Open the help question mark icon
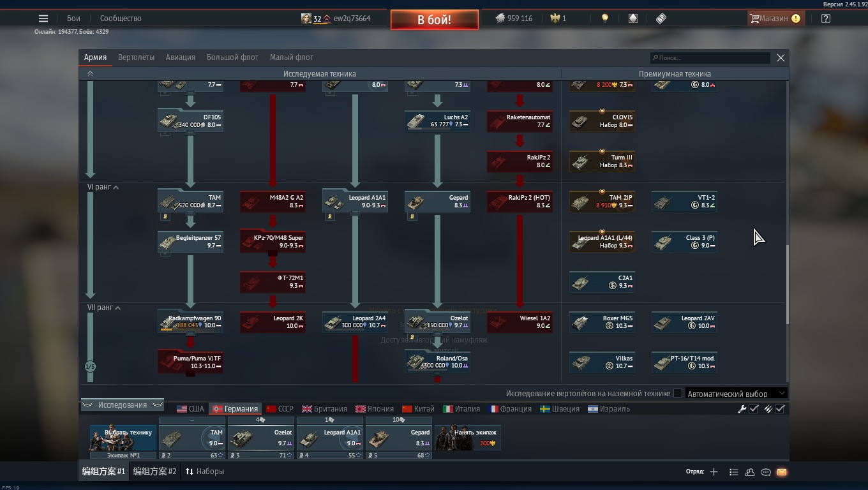868x490 pixels. pos(826,19)
